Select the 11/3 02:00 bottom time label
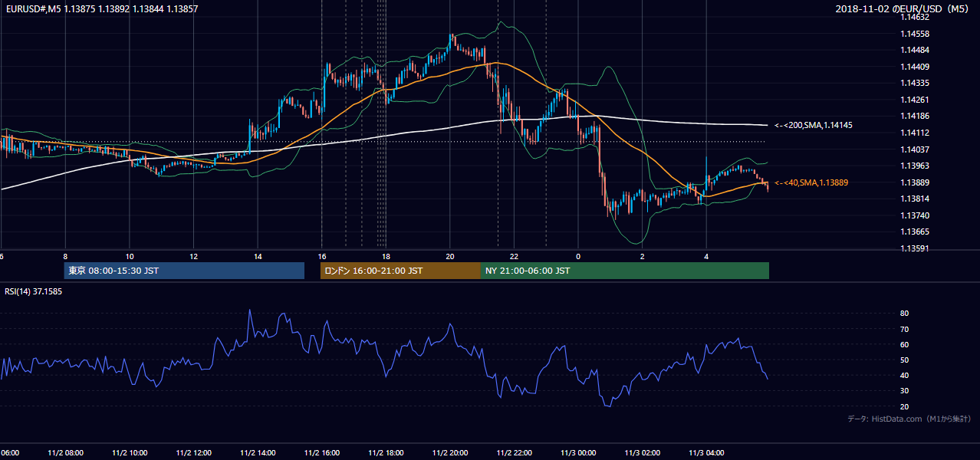Screen dimensions: 980x460 (x=643, y=453)
